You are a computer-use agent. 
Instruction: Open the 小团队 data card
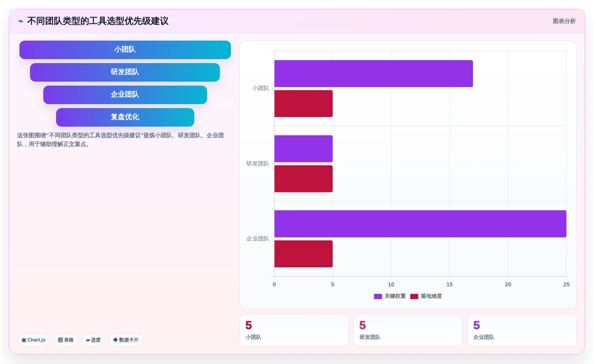(294, 330)
